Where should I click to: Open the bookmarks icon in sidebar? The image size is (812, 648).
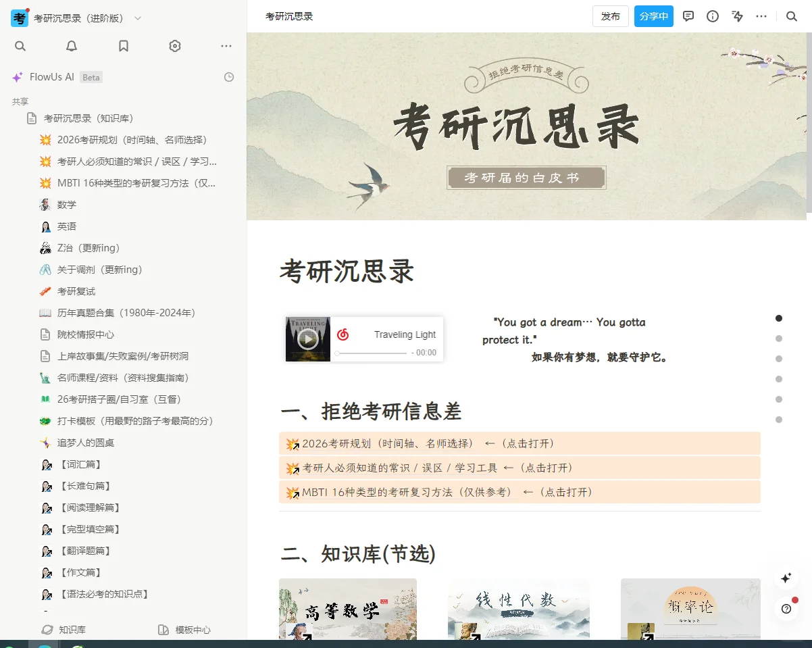tap(124, 46)
